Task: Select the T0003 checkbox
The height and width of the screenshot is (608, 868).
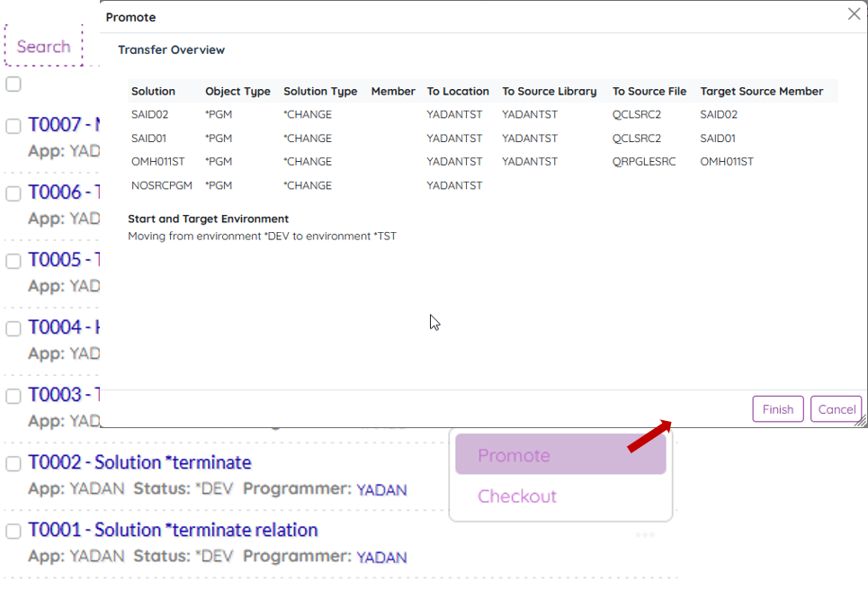Action: (x=13, y=396)
